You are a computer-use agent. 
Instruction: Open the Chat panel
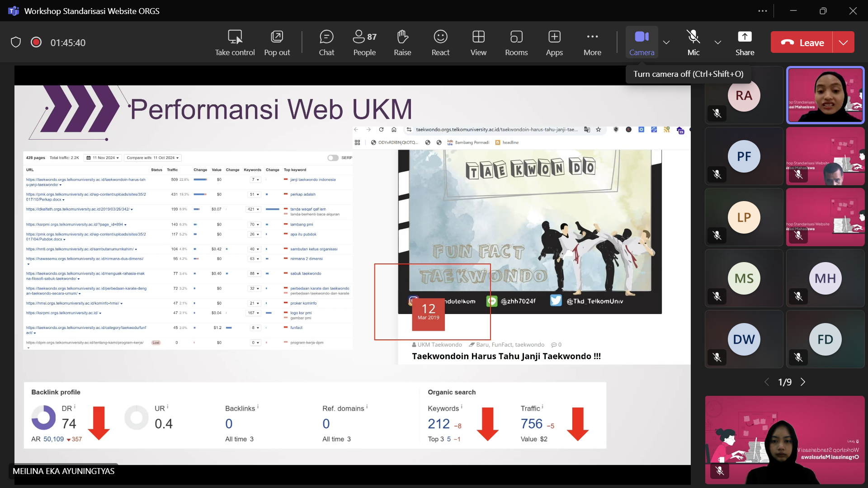[x=326, y=42]
